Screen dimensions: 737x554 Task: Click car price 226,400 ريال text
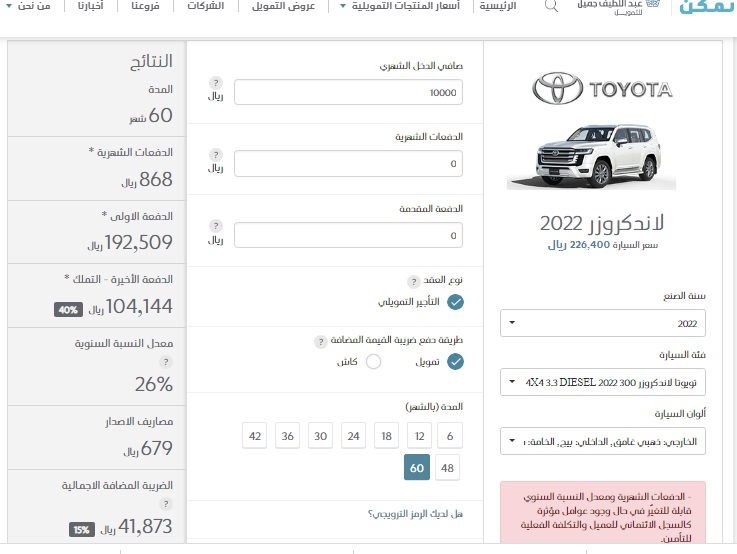point(603,245)
